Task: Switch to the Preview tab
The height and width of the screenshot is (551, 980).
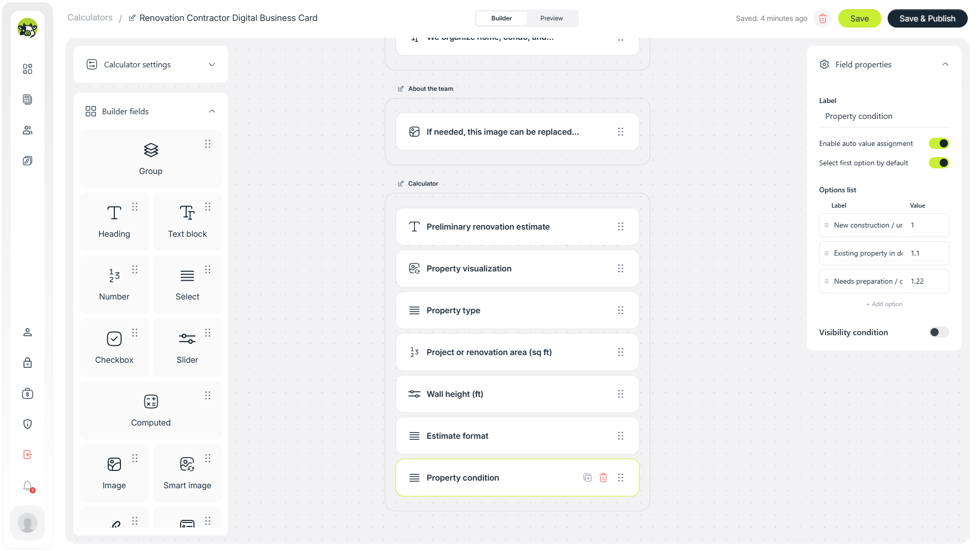Action: pyautogui.click(x=552, y=18)
